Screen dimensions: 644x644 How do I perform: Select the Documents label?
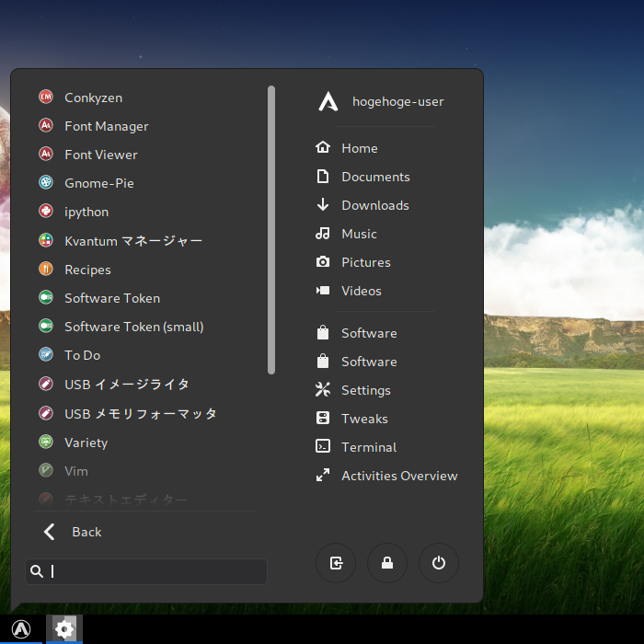click(375, 177)
